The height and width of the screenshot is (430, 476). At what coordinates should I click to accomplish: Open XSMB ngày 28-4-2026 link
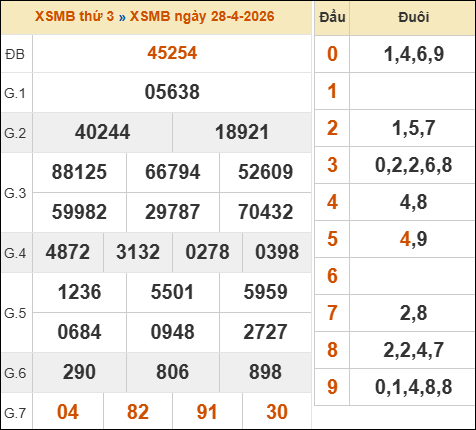(x=202, y=16)
